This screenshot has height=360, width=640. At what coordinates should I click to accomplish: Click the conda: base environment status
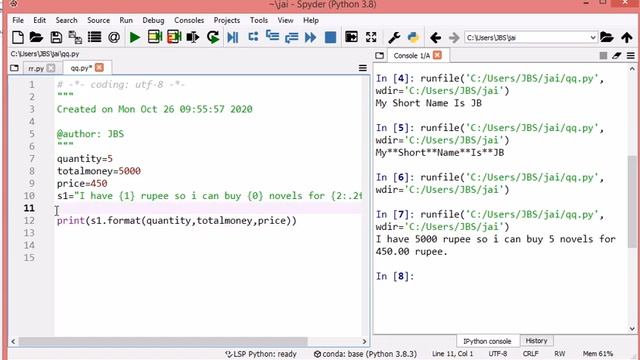(365, 354)
